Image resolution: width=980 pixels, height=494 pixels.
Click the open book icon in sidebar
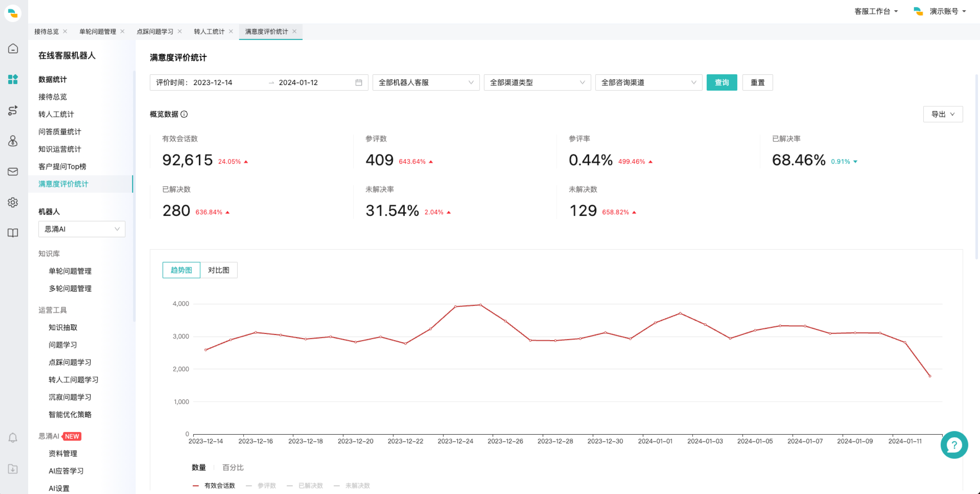pos(13,233)
